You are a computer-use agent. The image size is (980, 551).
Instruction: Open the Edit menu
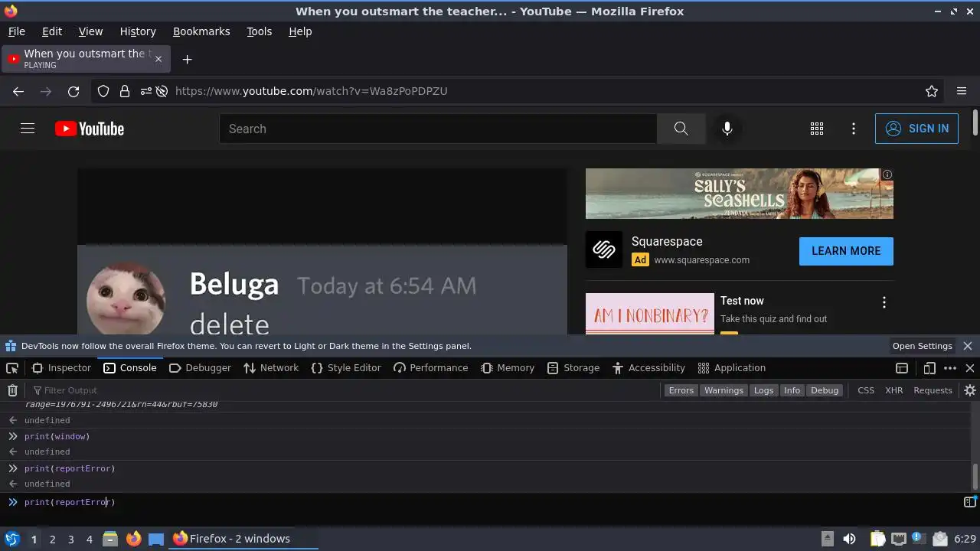(52, 31)
